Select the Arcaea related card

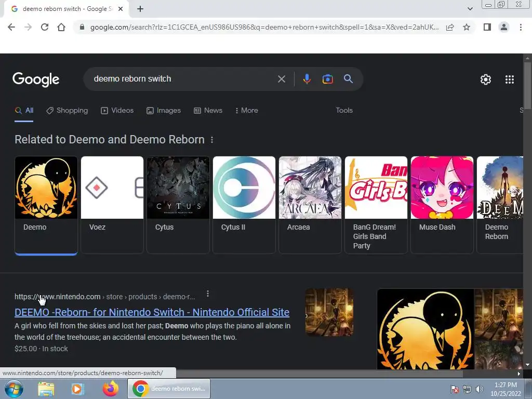[x=310, y=205]
